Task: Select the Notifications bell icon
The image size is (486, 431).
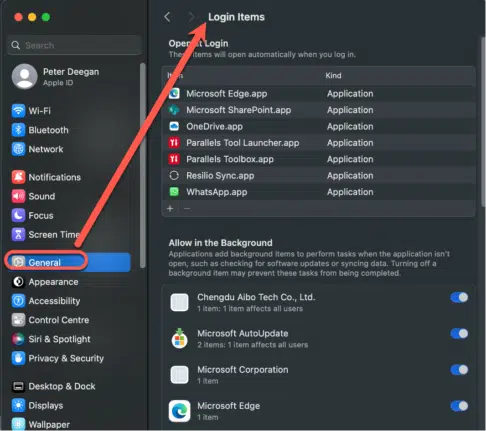Action: (x=18, y=177)
